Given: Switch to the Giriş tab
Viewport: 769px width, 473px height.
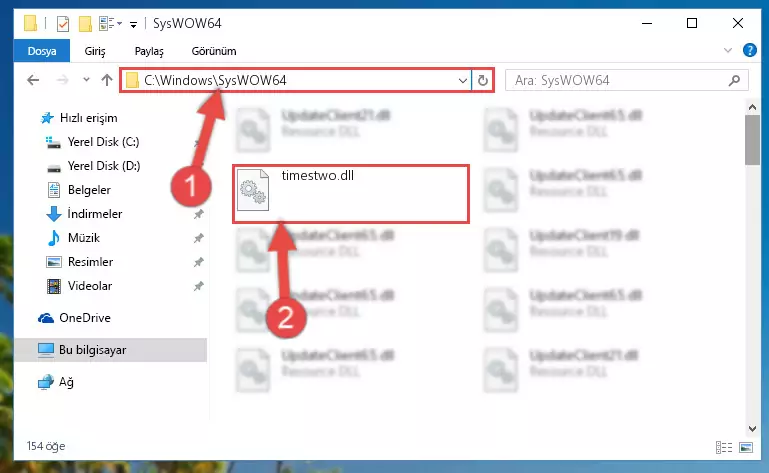Looking at the screenshot, I should [x=95, y=51].
